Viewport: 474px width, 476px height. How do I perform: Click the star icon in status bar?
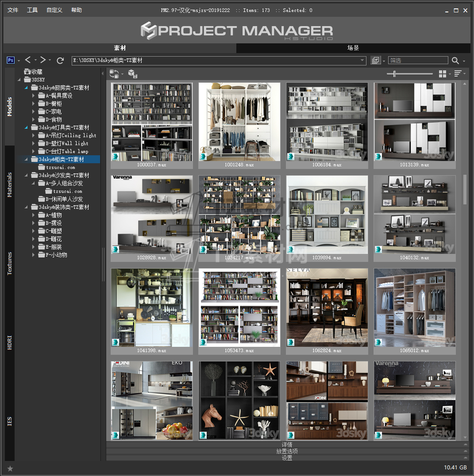(10, 468)
